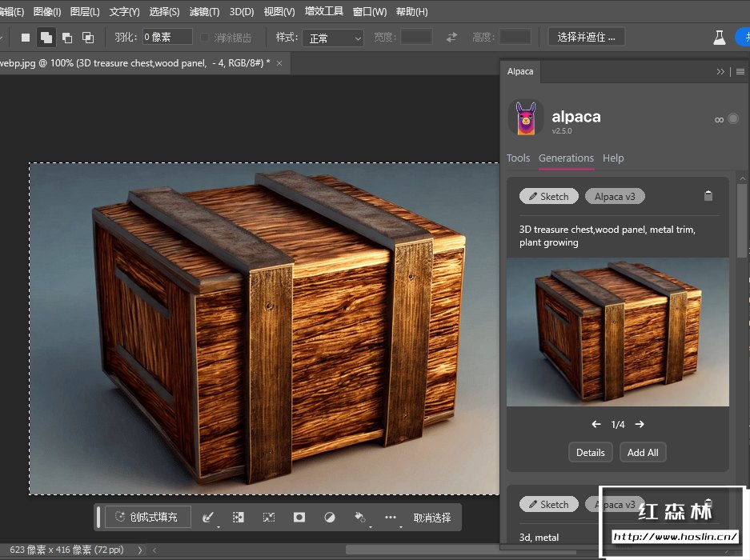This screenshot has height=560, width=750.
Task: Click the invert selection icon in contextual bar
Action: tap(238, 518)
